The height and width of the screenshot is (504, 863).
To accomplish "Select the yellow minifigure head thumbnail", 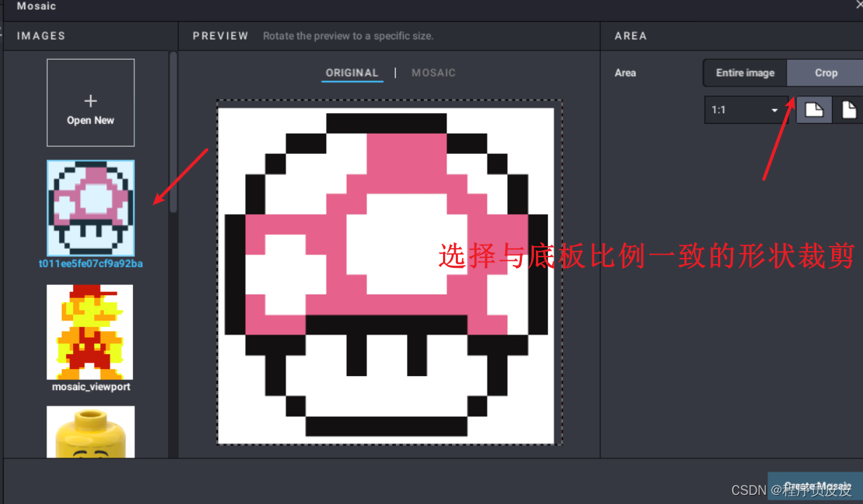I will point(91,432).
